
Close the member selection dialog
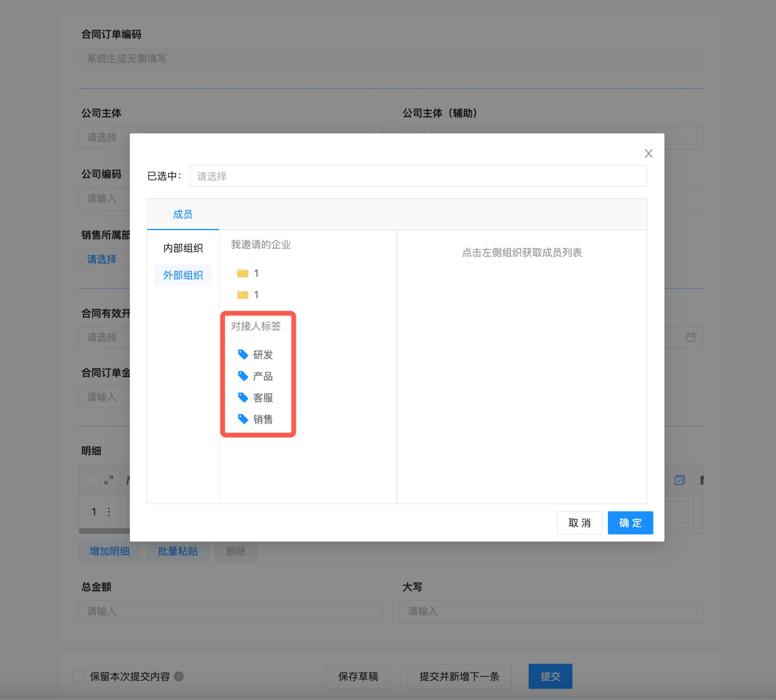tap(648, 153)
